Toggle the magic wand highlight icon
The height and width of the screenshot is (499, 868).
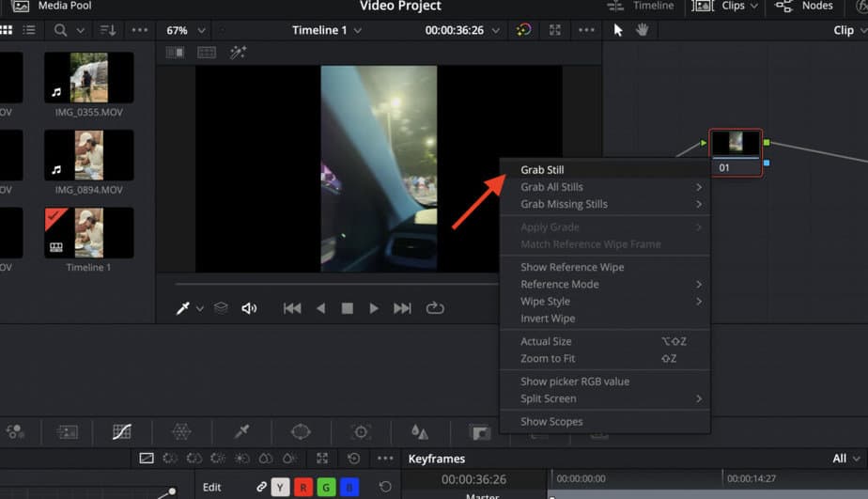238,52
